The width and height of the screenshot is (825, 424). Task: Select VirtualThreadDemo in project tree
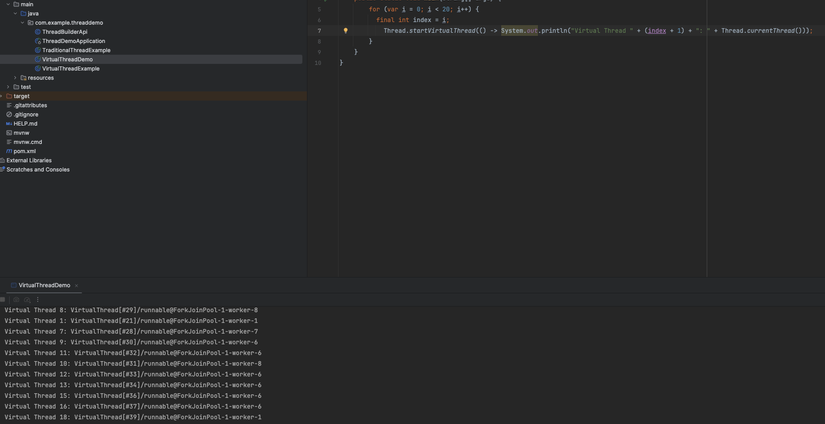(67, 59)
